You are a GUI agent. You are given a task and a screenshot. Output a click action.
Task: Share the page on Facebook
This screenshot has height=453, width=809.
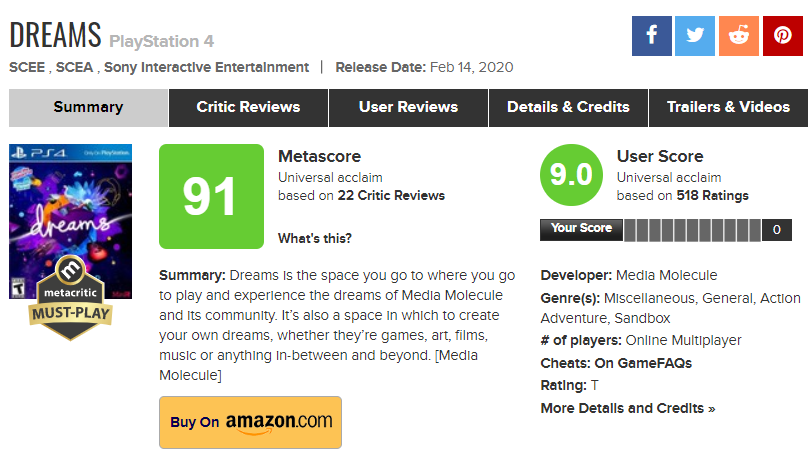point(652,36)
